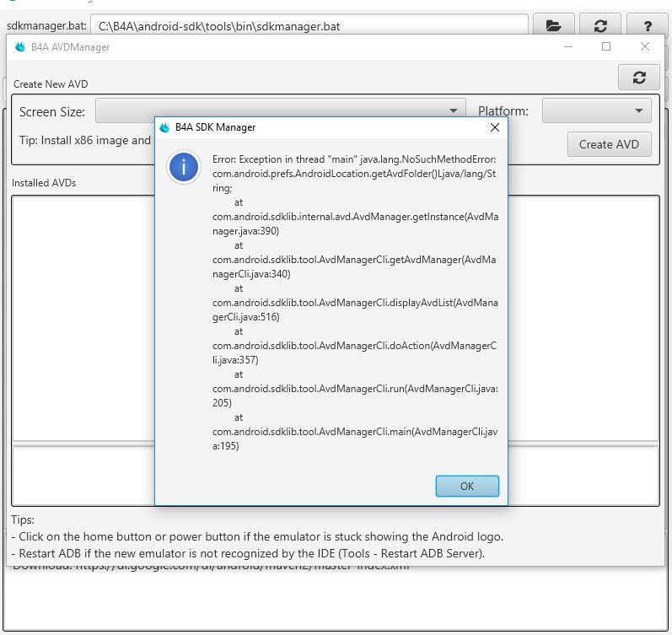Click the 'Screen Size:' label
Viewport: 672px width, 635px height.
coord(52,112)
